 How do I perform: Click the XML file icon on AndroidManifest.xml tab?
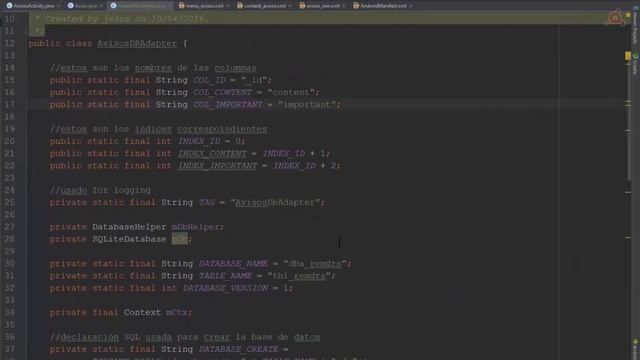coord(356,6)
